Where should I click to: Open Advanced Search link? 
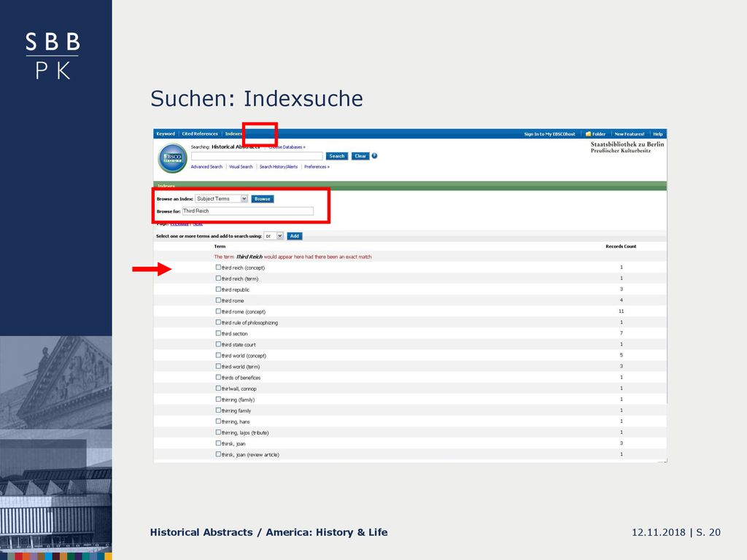[206, 167]
